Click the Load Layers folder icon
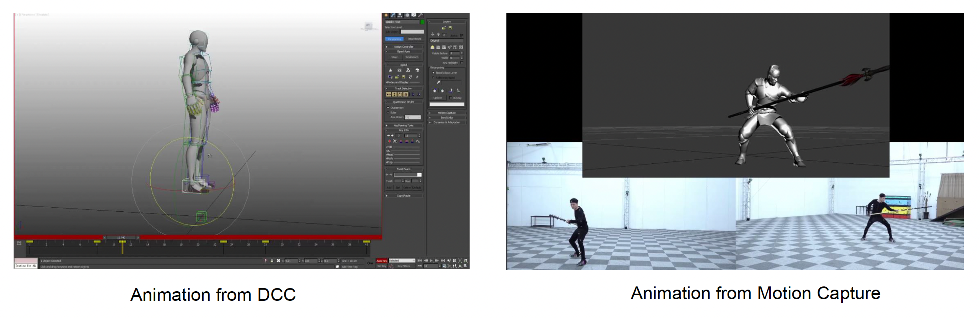Viewport: 980px width, 318px height. point(444,28)
